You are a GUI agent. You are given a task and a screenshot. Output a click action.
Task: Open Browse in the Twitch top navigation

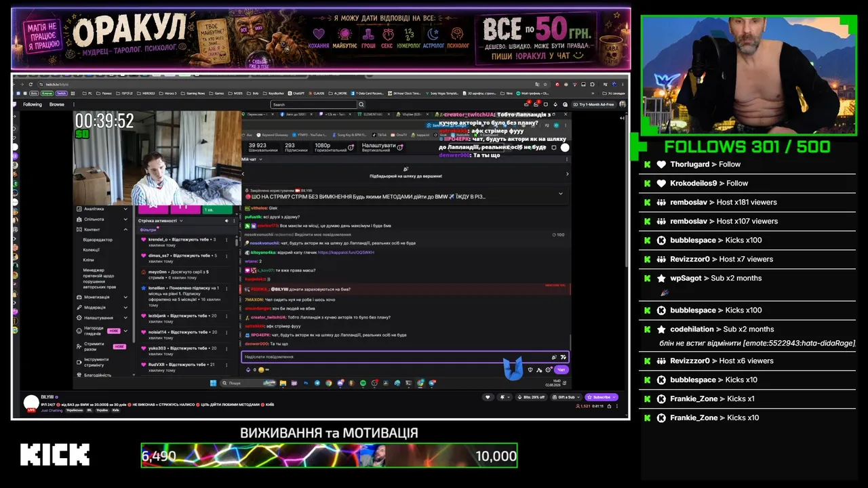click(57, 104)
